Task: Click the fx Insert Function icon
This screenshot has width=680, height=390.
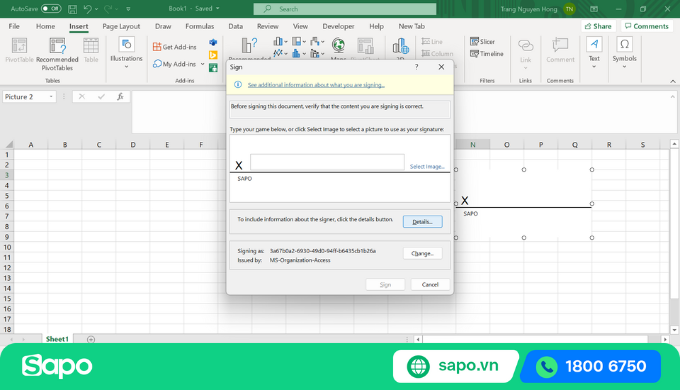Action: 120,97
